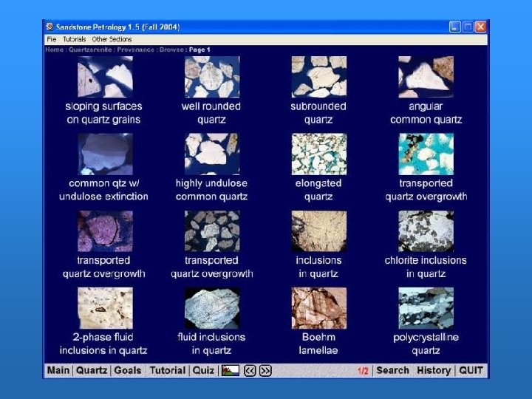Open the purple 'transported quartz overgrowth' thumbnail
Screen dimensions: 532x399
click(105, 231)
